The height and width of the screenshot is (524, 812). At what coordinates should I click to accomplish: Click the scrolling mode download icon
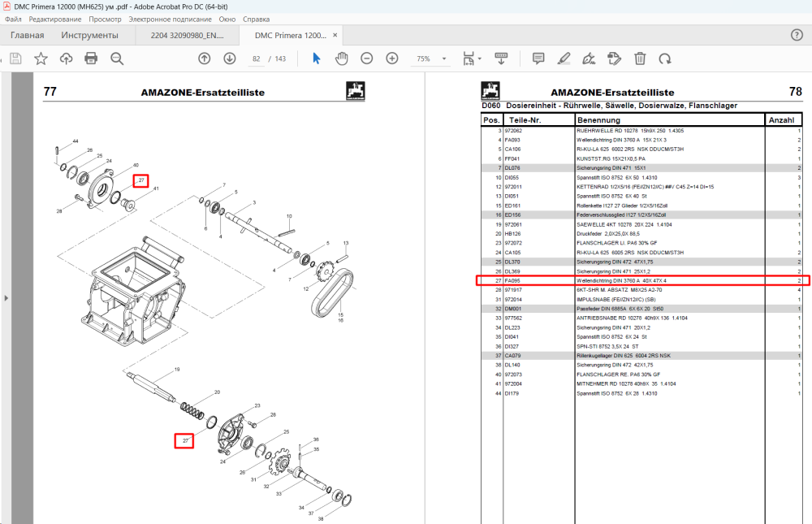click(x=501, y=58)
